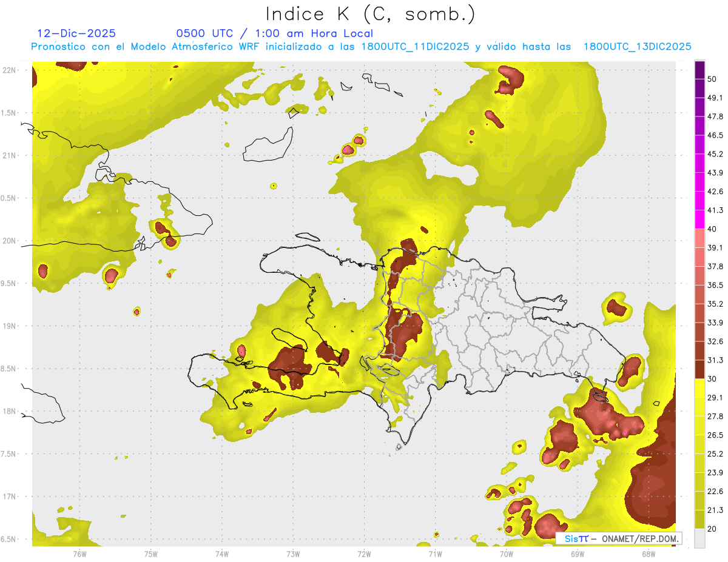Click the "71W" longitude label
This screenshot has width=728, height=562.
tap(435, 554)
